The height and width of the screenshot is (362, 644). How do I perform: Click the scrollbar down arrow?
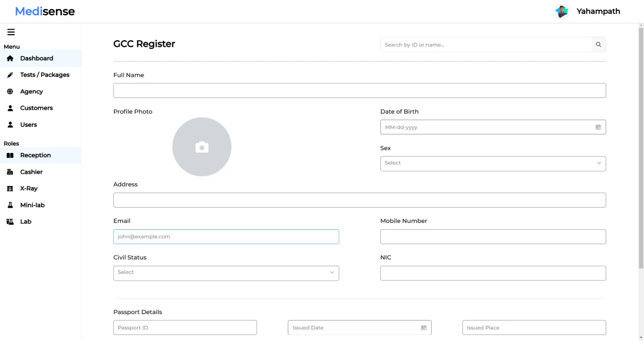tap(641, 338)
